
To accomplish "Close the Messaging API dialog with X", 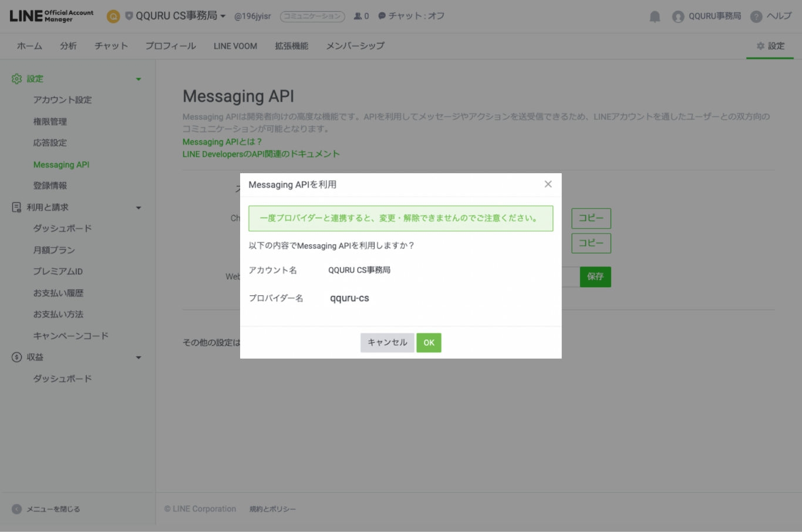I will click(548, 184).
